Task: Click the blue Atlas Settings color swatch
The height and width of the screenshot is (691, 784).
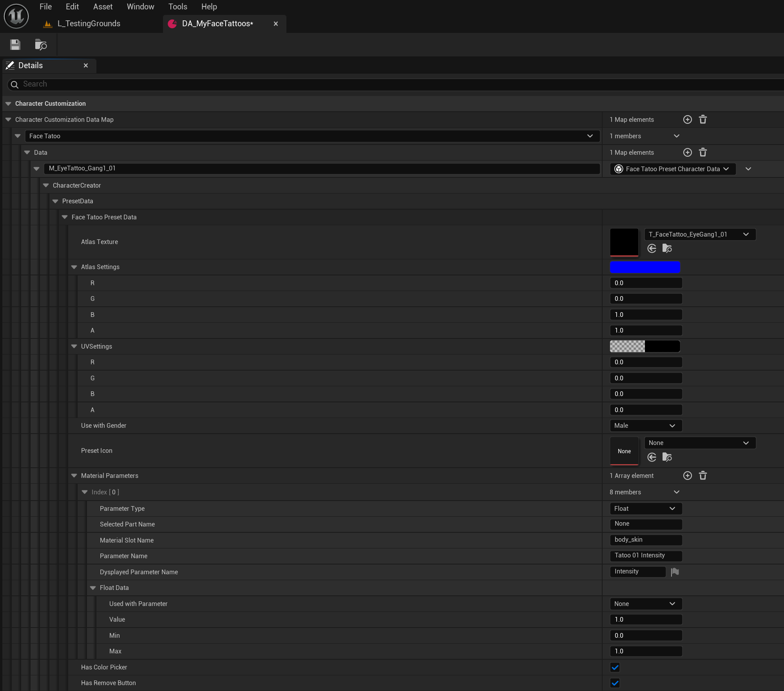Action: (645, 267)
